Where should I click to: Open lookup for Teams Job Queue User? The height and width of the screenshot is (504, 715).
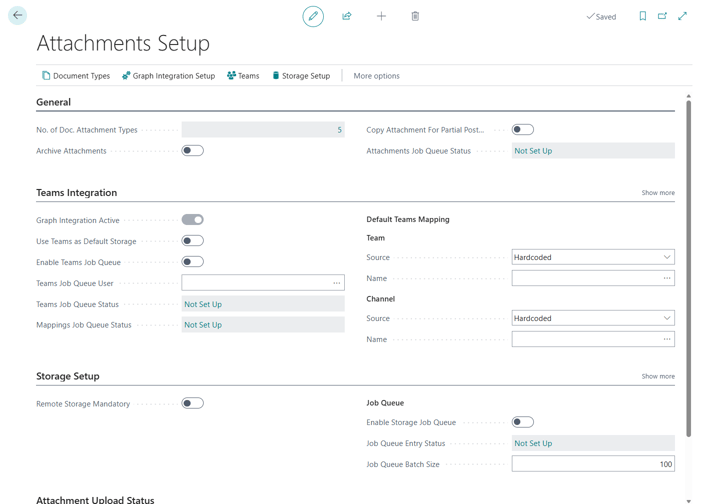[337, 283]
